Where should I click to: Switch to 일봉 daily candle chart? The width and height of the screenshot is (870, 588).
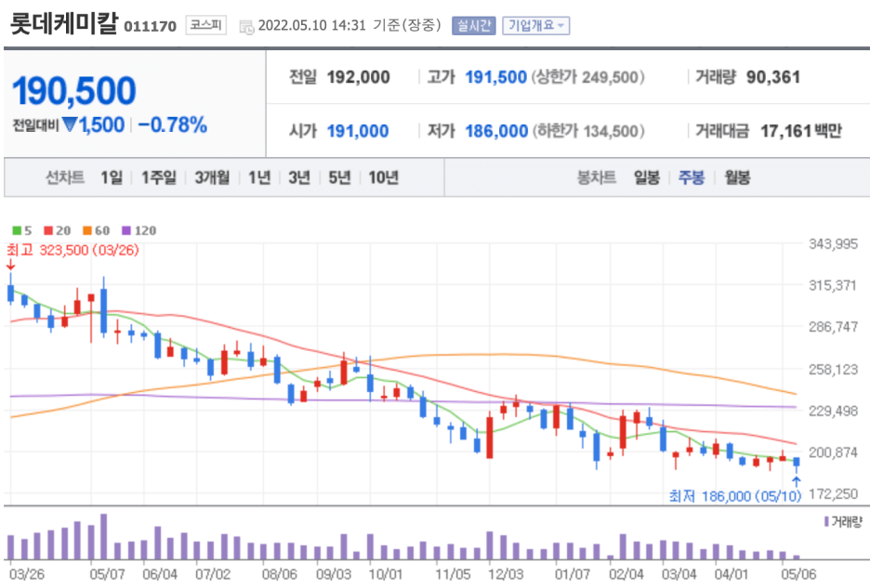coord(647,177)
